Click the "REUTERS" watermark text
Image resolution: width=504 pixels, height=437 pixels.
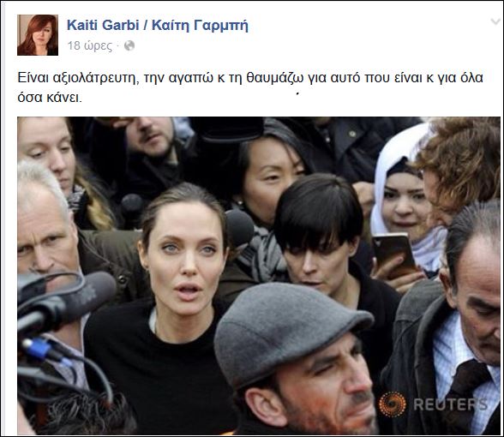(x=450, y=404)
